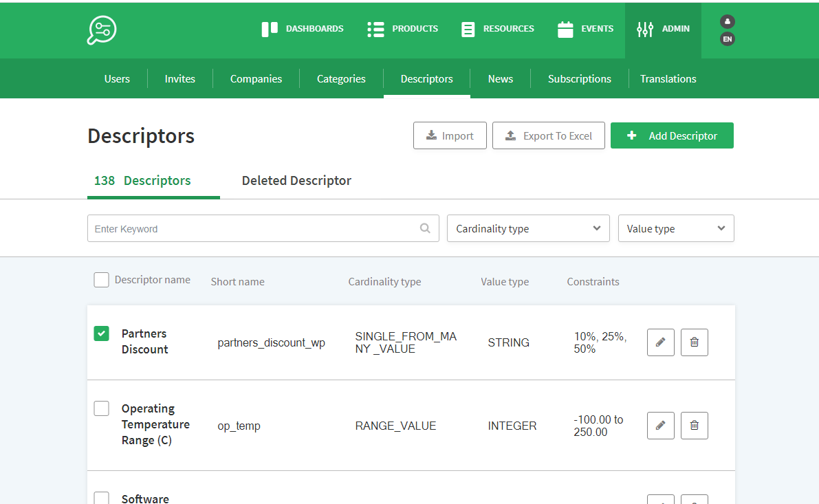Image resolution: width=819 pixels, height=504 pixels.
Task: Switch to the Invites tab
Action: pyautogui.click(x=179, y=79)
